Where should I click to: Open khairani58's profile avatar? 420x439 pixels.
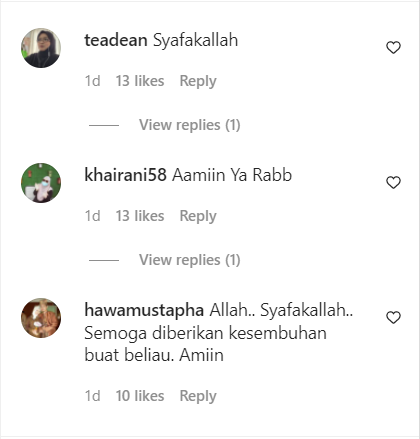[41, 183]
